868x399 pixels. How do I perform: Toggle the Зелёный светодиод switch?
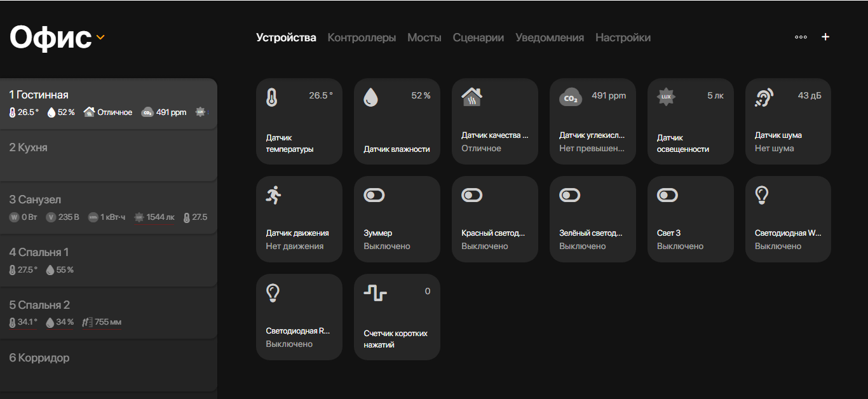tap(570, 195)
